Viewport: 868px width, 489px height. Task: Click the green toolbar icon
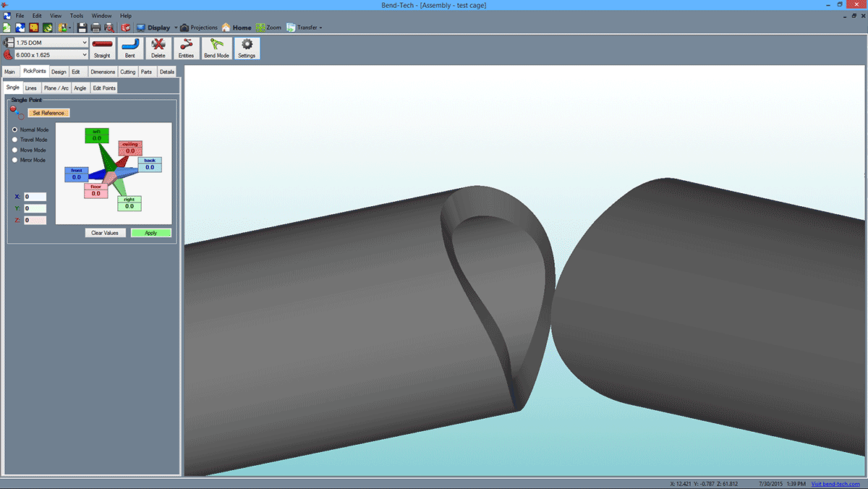pos(47,27)
